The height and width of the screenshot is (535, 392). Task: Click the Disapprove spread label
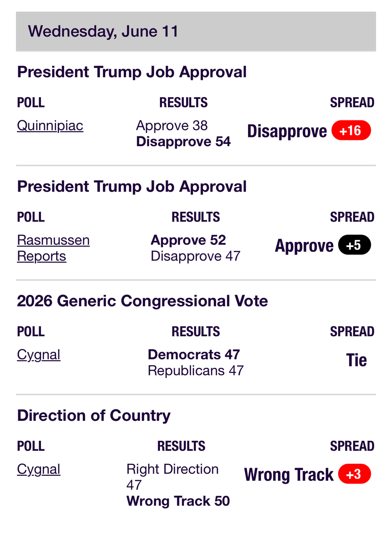(x=287, y=132)
